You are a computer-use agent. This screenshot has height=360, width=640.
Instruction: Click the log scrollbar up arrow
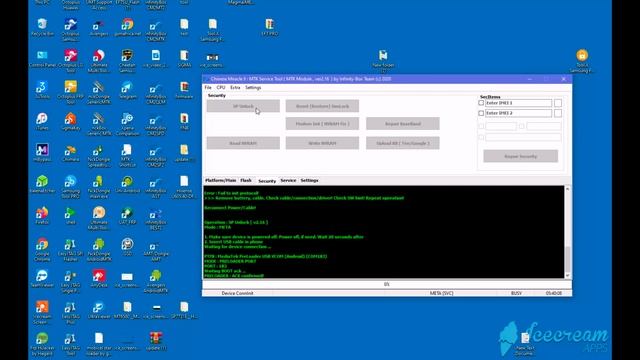(567, 189)
